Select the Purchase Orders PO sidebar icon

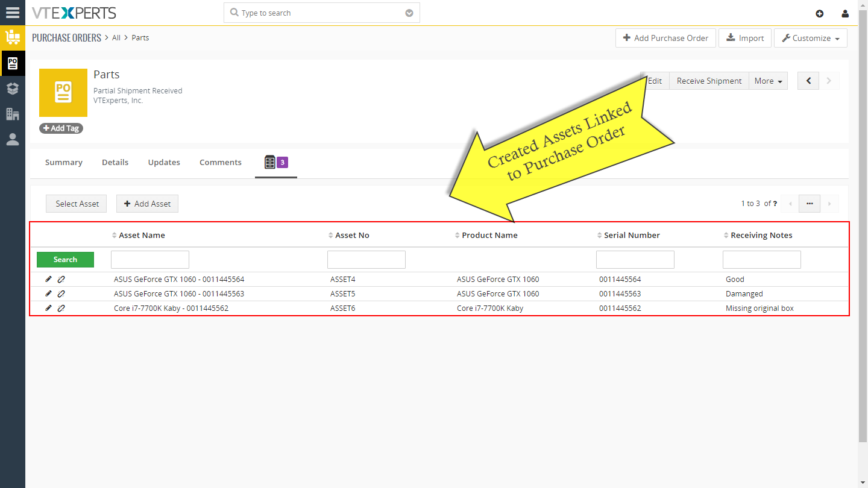coord(13,63)
